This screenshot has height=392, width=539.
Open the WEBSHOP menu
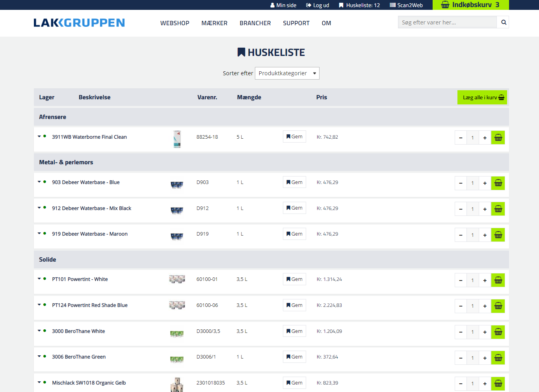click(x=175, y=23)
